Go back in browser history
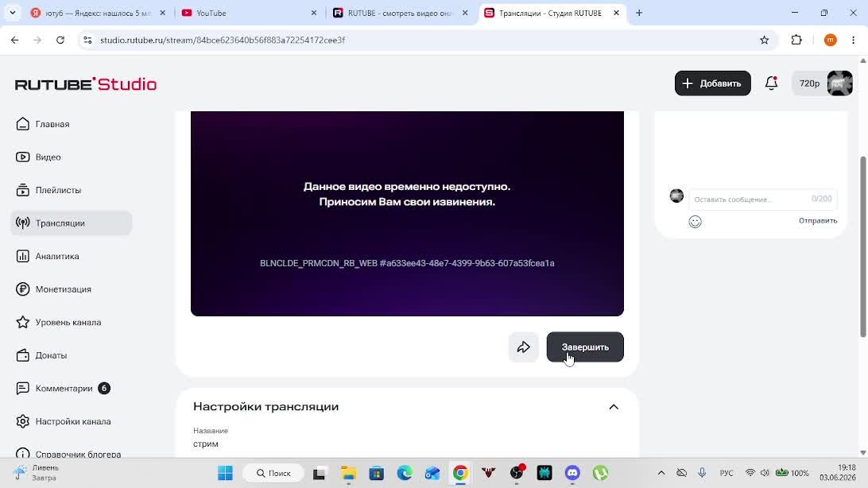 [15, 40]
